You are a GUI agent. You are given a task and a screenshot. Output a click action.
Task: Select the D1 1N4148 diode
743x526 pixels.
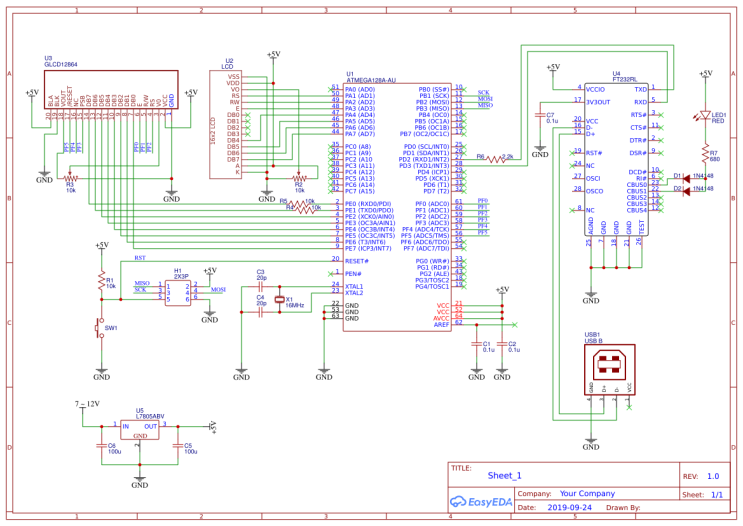686,178
